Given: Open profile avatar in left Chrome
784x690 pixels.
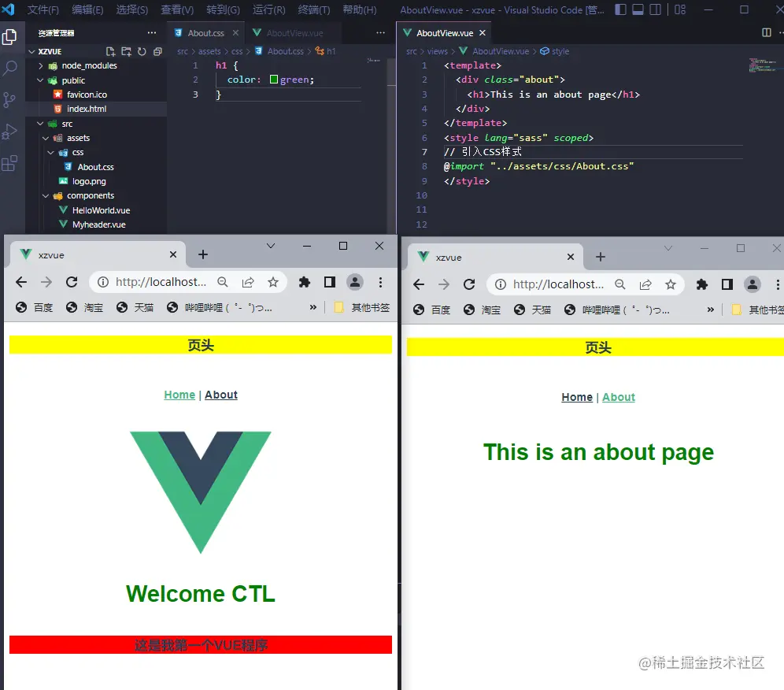Looking at the screenshot, I should click(355, 282).
